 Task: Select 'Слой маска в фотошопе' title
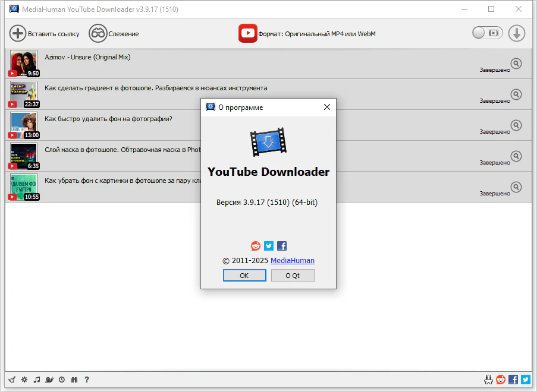[x=123, y=150]
